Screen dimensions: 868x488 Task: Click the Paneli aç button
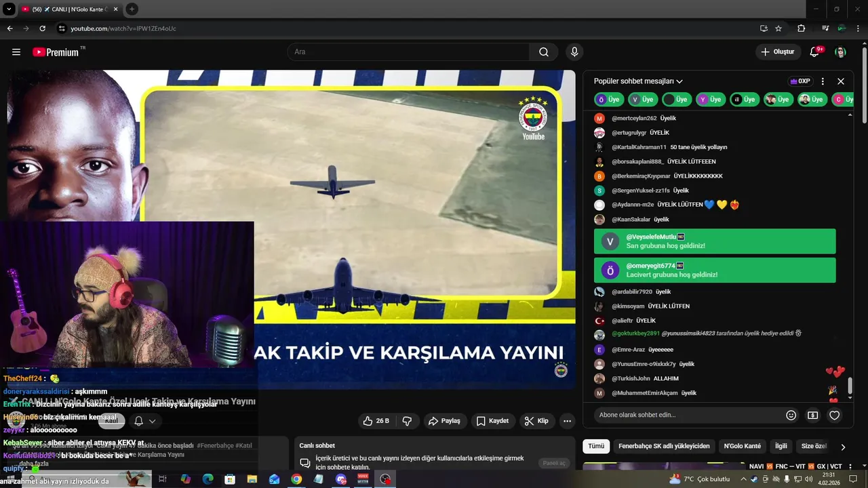point(554,463)
